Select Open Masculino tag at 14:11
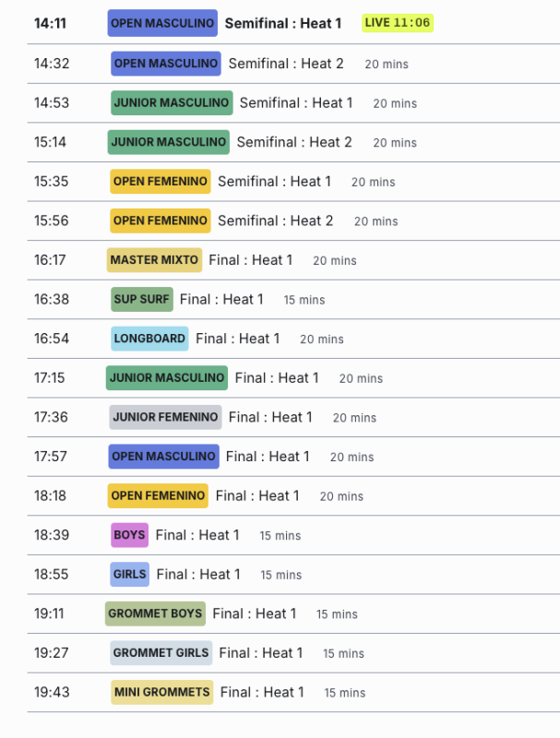This screenshot has height=738, width=560. coord(162,23)
